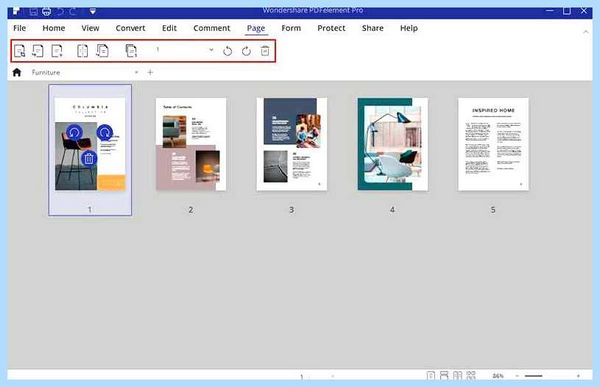600x387 pixels.
Task: Switch to single page view in status bar
Action: [430, 376]
